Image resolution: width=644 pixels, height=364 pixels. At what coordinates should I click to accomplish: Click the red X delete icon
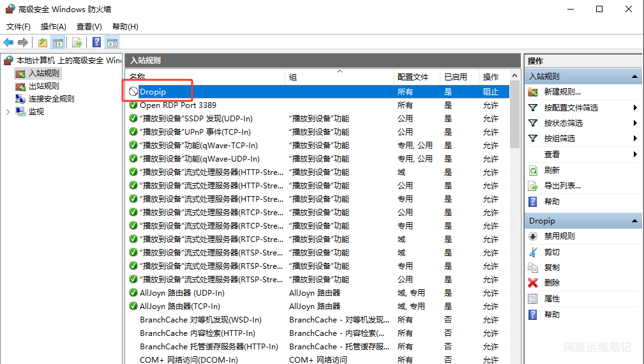tap(533, 283)
